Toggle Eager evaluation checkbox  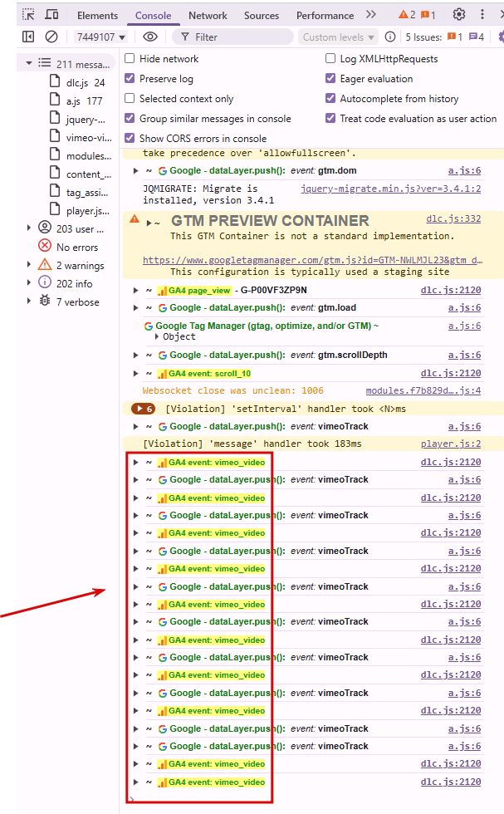[x=330, y=78]
